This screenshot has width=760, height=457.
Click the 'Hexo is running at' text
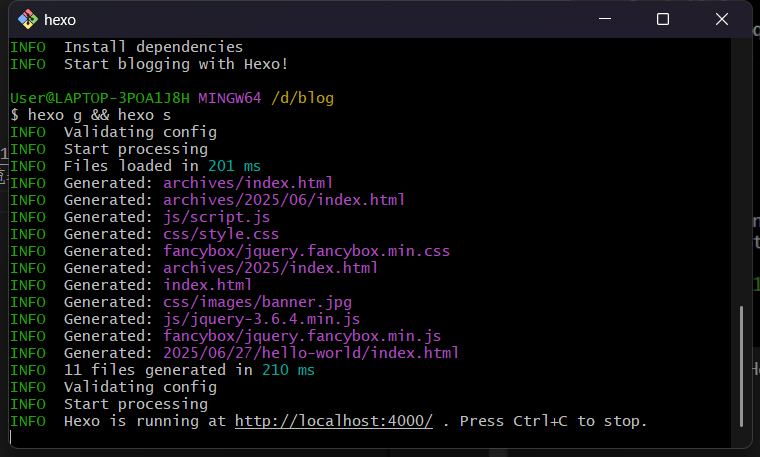(x=145, y=421)
